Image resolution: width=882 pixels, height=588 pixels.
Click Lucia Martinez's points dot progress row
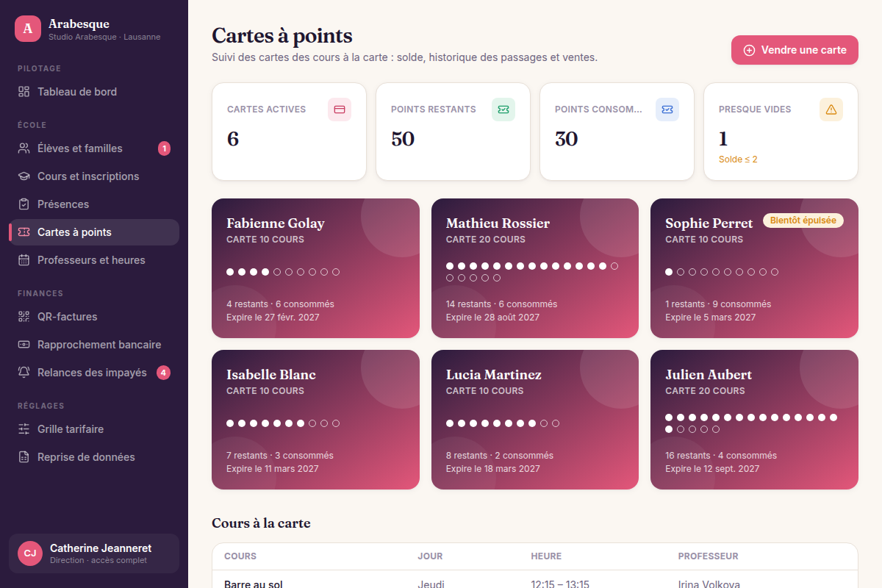coord(503,423)
